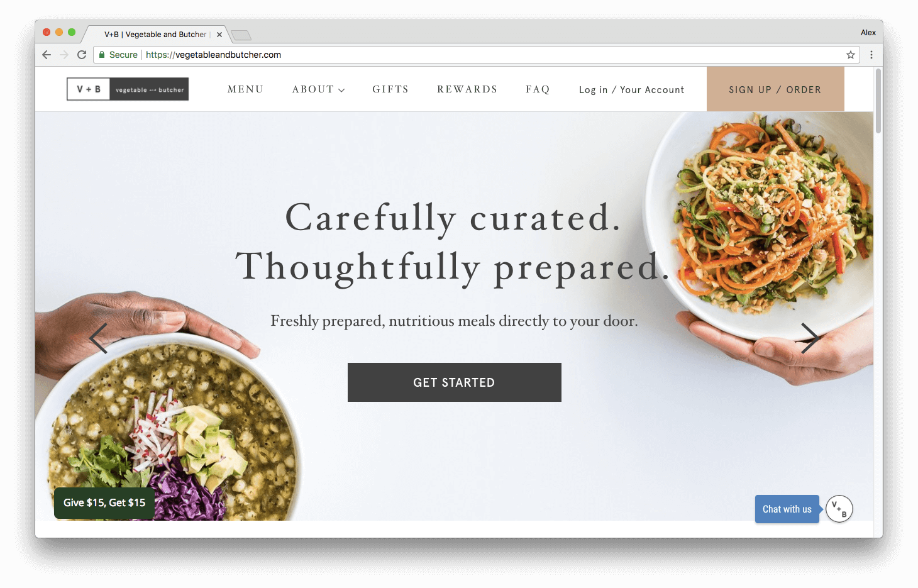
Task: Open the MENU navigation item
Action: click(245, 89)
